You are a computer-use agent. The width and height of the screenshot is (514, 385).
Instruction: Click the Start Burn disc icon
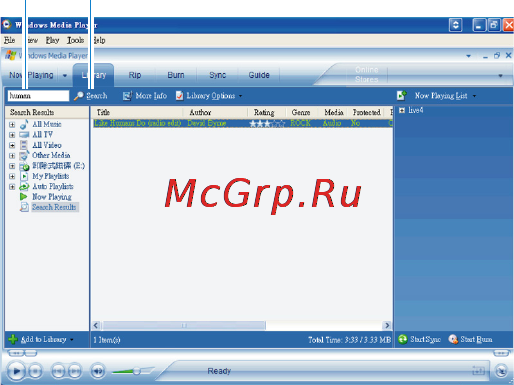tap(453, 339)
